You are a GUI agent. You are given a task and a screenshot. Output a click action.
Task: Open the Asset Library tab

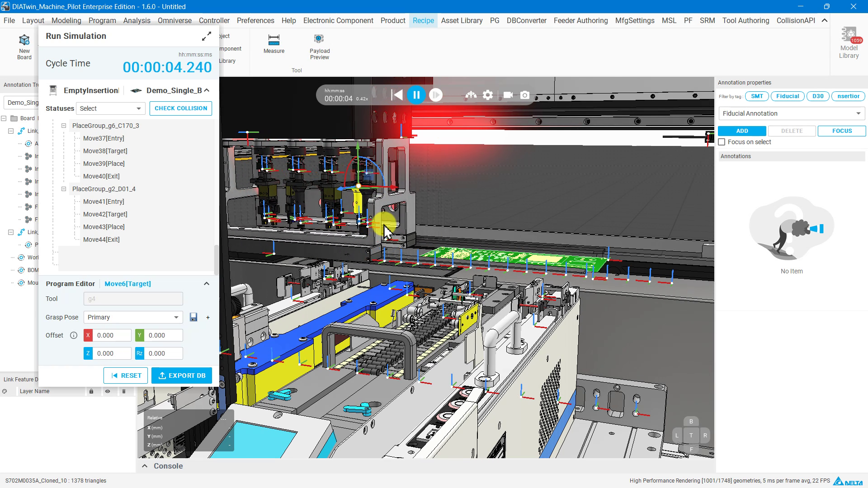[462, 20]
